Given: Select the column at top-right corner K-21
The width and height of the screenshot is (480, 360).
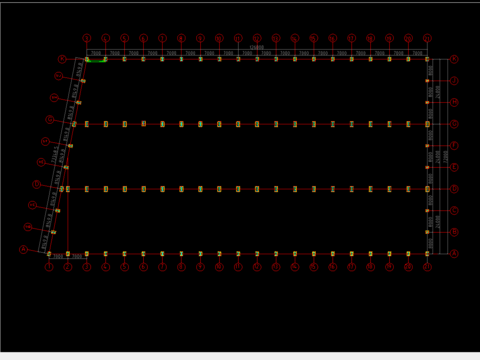Looking at the screenshot, I should (427, 59).
